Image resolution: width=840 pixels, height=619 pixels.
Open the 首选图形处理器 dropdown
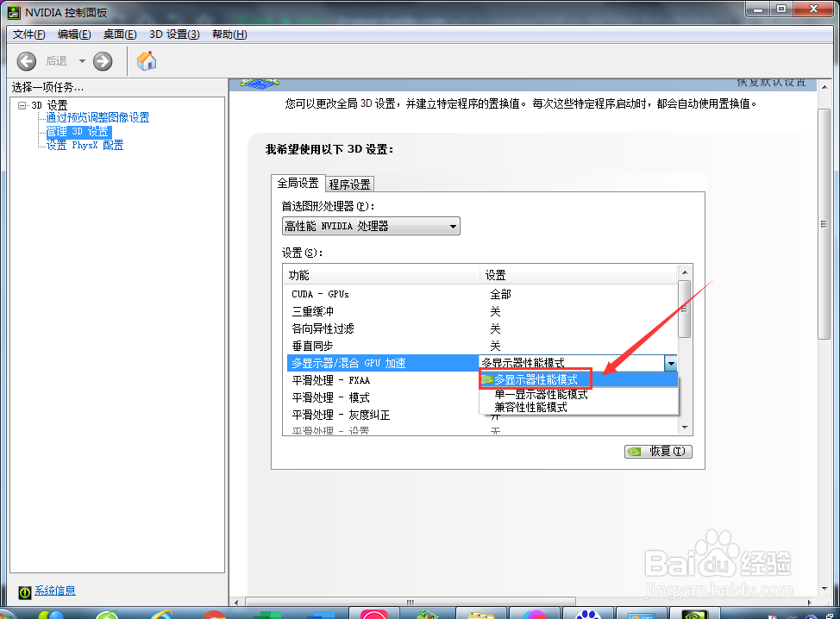[x=371, y=226]
